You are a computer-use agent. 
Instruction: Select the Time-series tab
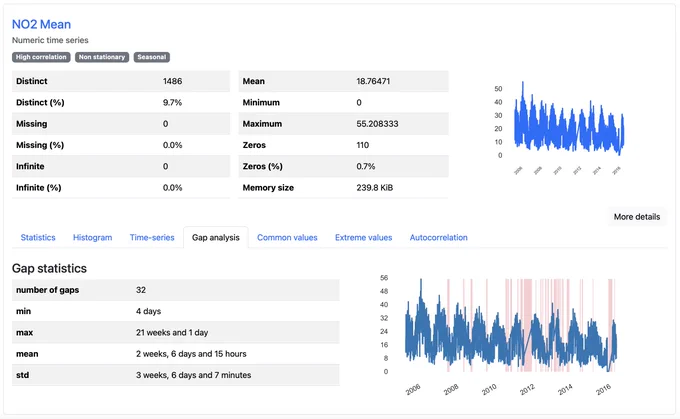(x=152, y=238)
